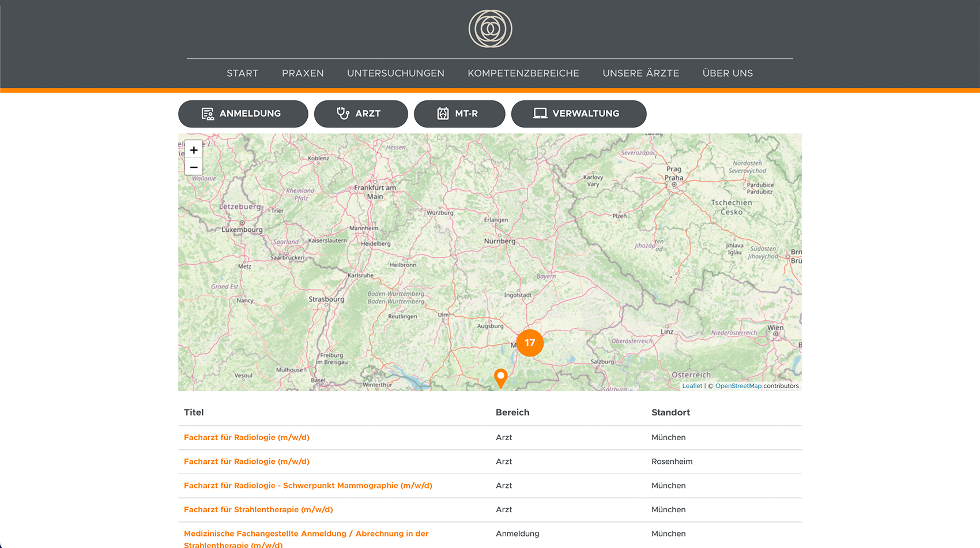Screen dimensions: 980x548
Task: Visit the Über Uns page
Action: 728,73
